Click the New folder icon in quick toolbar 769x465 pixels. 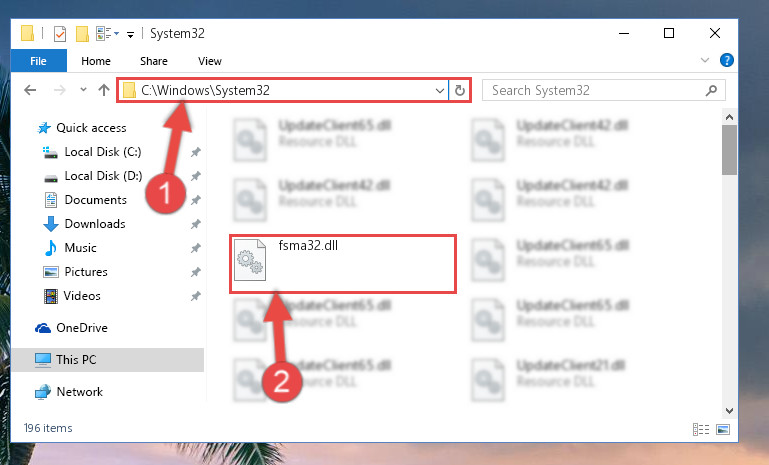[82, 34]
